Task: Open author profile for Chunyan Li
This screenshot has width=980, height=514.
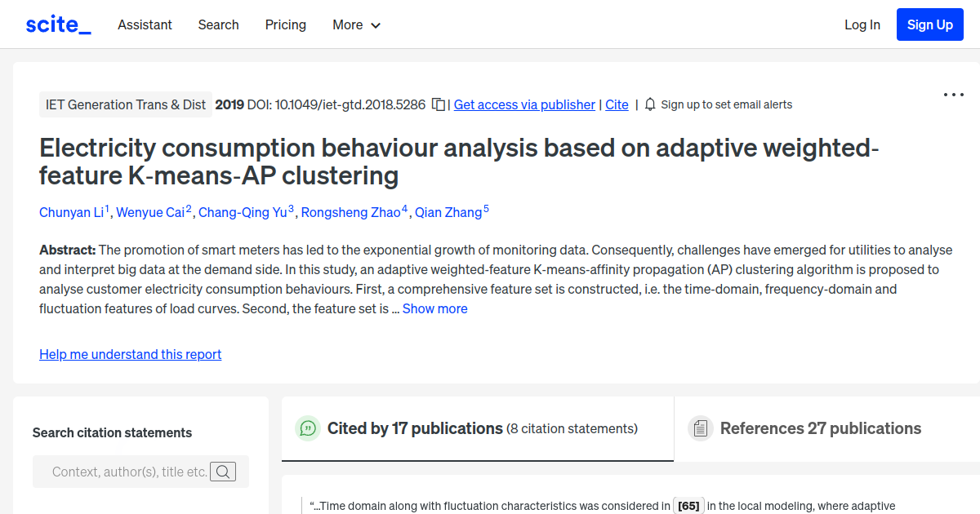Action: (x=71, y=212)
